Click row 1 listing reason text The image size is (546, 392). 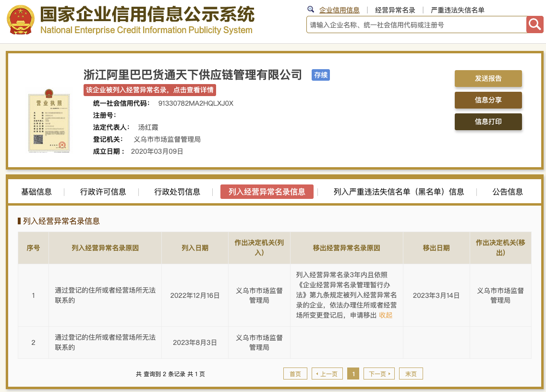pos(105,295)
